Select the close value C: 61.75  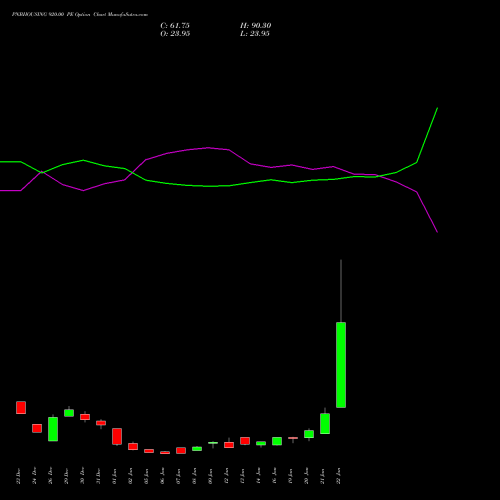coord(175,26)
